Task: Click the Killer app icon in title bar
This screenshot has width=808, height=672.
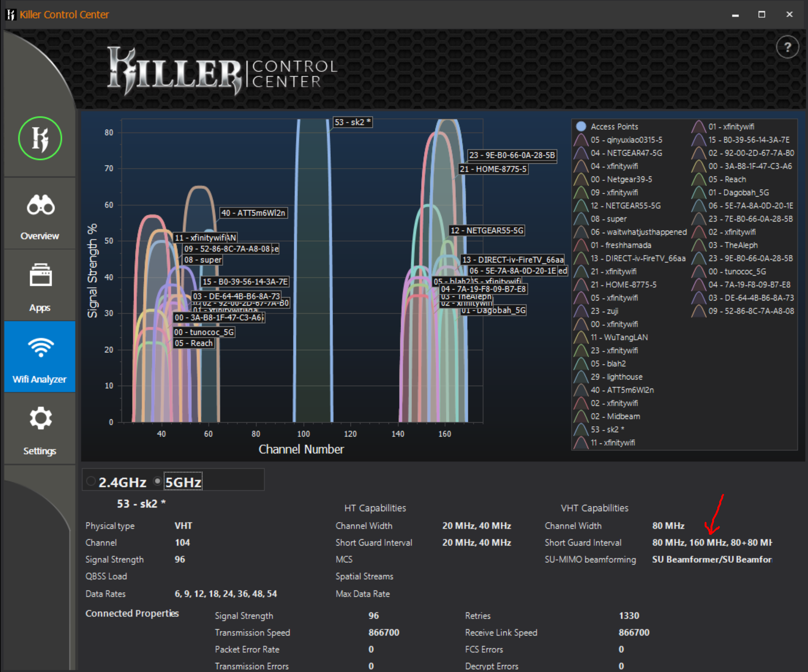Action: coord(10,15)
